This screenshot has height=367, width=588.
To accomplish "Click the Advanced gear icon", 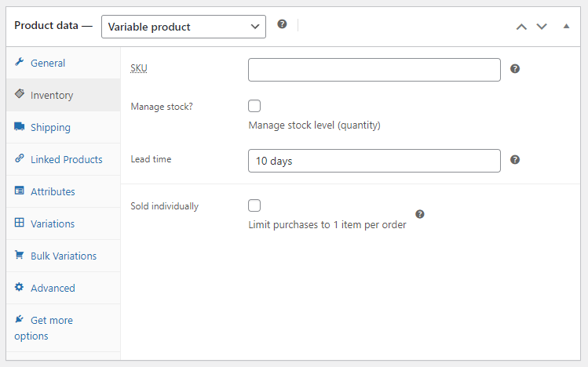I will coord(20,287).
